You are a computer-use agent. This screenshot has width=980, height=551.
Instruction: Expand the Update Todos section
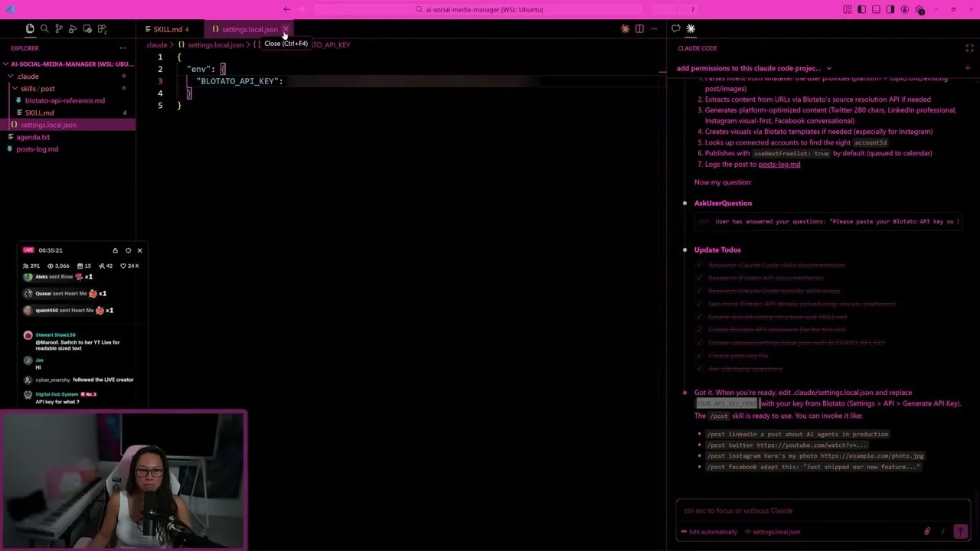pyautogui.click(x=717, y=249)
